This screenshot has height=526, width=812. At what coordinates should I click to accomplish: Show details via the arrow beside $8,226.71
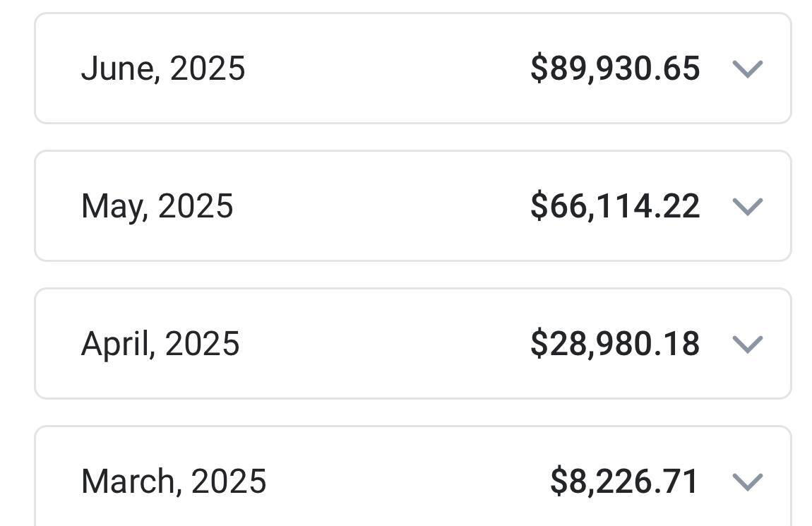(748, 482)
